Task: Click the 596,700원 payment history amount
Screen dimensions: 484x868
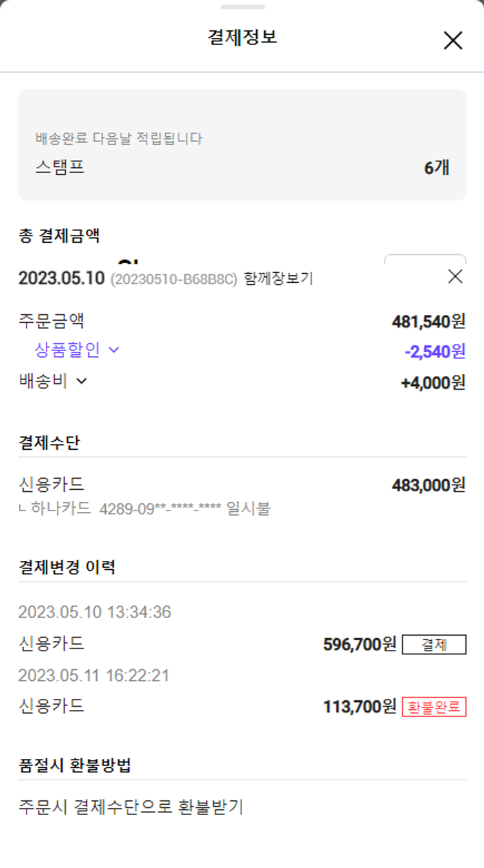Action: point(359,644)
